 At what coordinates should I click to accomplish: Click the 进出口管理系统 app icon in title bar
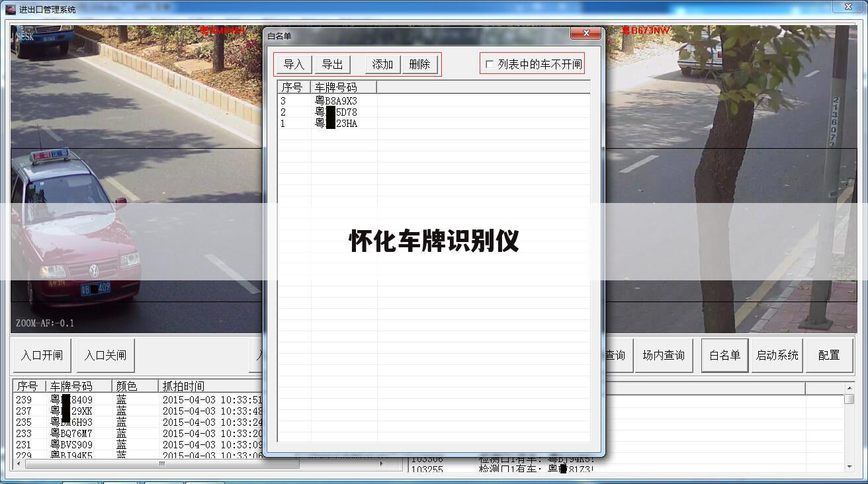tap(10, 9)
